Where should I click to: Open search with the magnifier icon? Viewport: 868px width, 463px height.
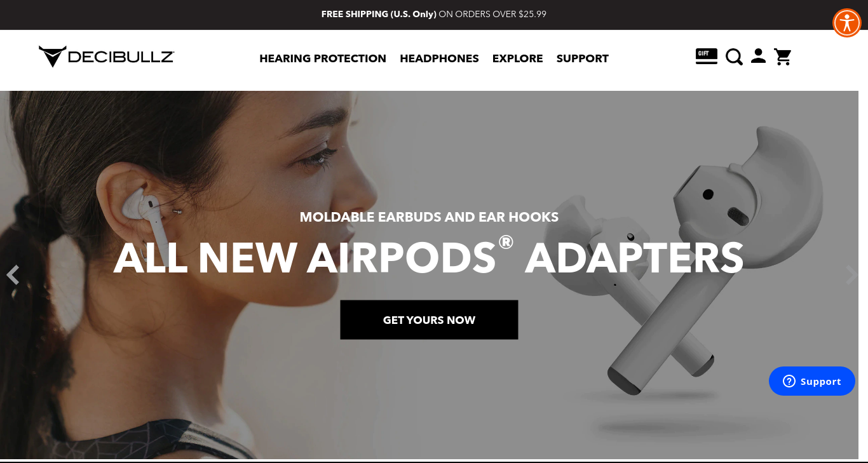[x=734, y=57]
